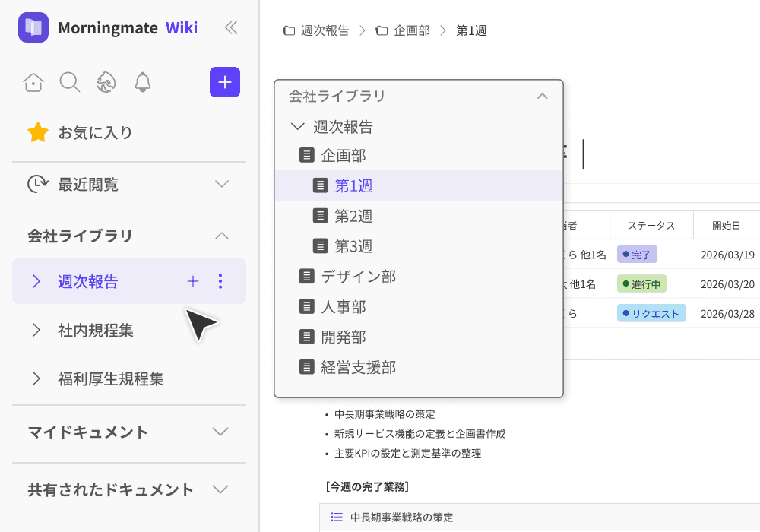The width and height of the screenshot is (760, 532).
Task: Collapse the 会社ライブラリ popup header chevron
Action: pos(543,96)
